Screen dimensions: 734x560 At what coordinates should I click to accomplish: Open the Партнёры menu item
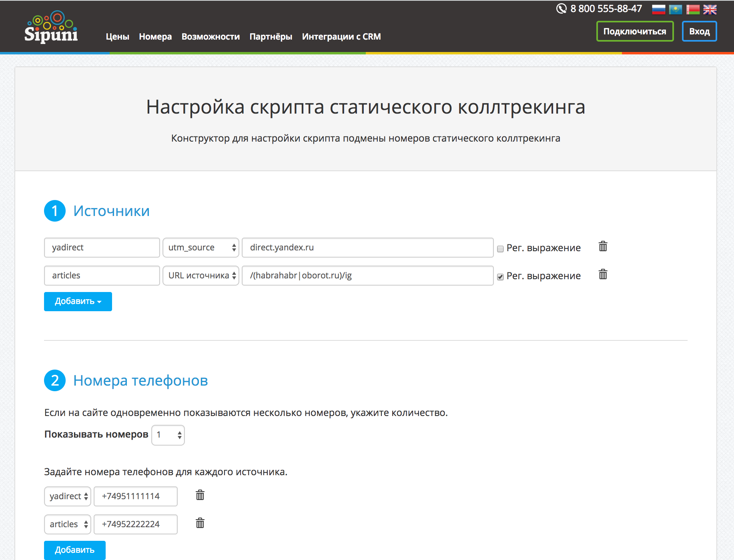(x=271, y=37)
